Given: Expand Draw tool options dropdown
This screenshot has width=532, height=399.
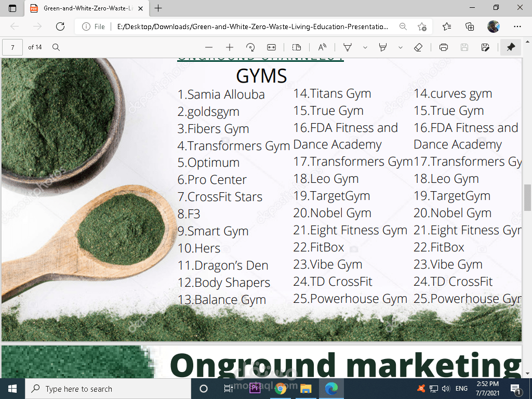Looking at the screenshot, I should pos(365,47).
